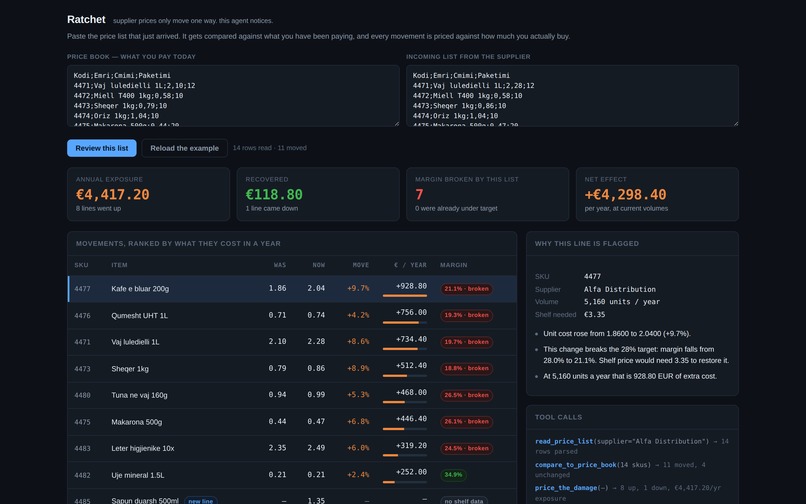Edit the price book textarea
This screenshot has width=806, height=504.
click(233, 96)
